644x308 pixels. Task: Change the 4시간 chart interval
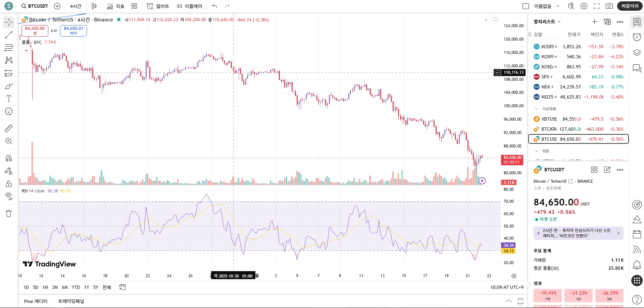point(76,6)
